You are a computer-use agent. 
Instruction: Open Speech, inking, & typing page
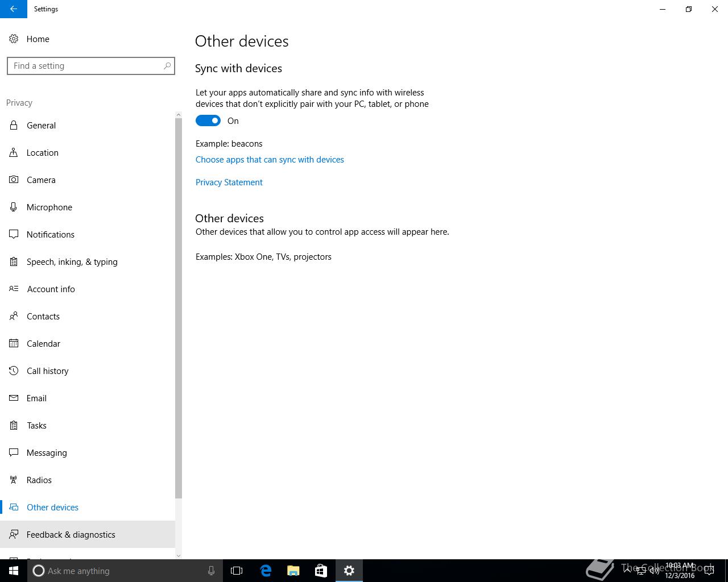pyautogui.click(x=88, y=261)
